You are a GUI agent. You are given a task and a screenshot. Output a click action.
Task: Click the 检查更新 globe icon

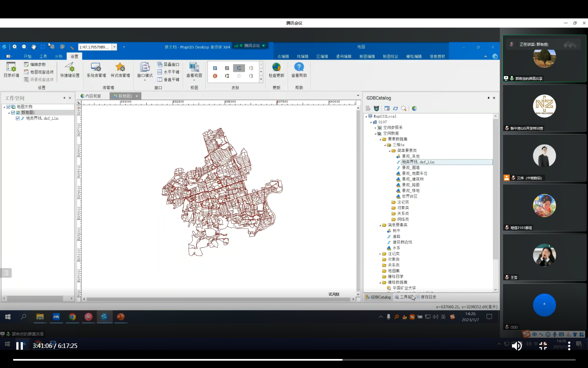(x=276, y=67)
